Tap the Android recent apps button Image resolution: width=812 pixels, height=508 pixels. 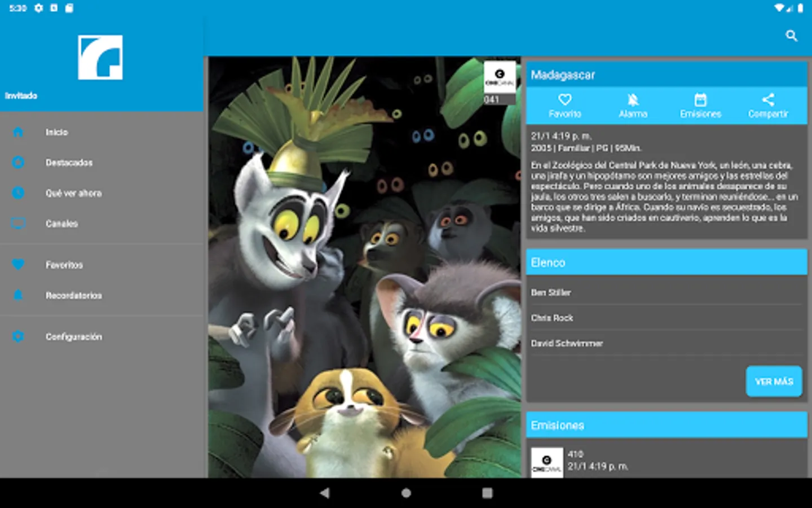pyautogui.click(x=487, y=493)
